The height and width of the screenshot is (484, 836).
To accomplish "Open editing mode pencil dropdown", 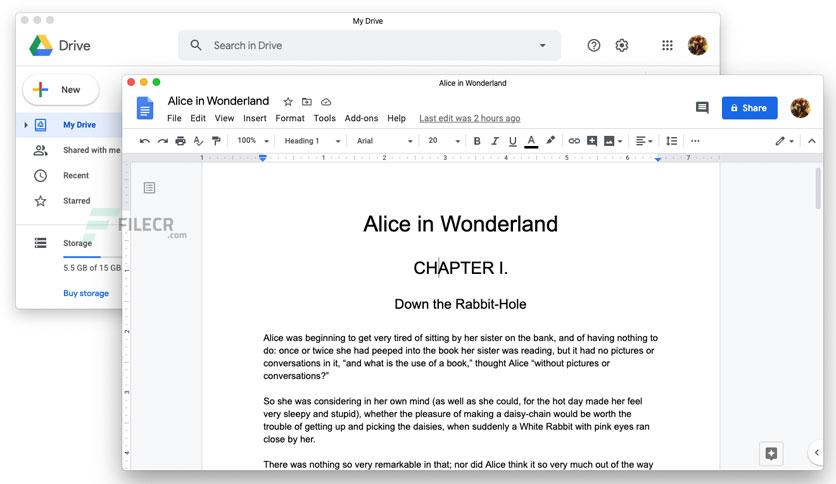I will (x=784, y=141).
